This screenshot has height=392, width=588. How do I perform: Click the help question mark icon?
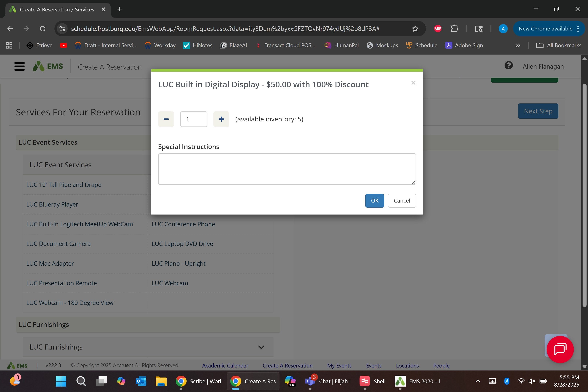[x=509, y=66]
